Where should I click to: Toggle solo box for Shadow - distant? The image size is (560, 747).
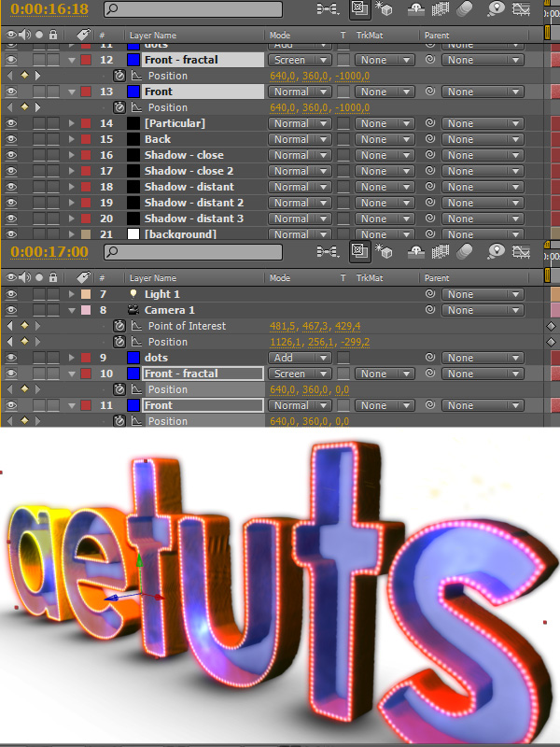tap(39, 187)
